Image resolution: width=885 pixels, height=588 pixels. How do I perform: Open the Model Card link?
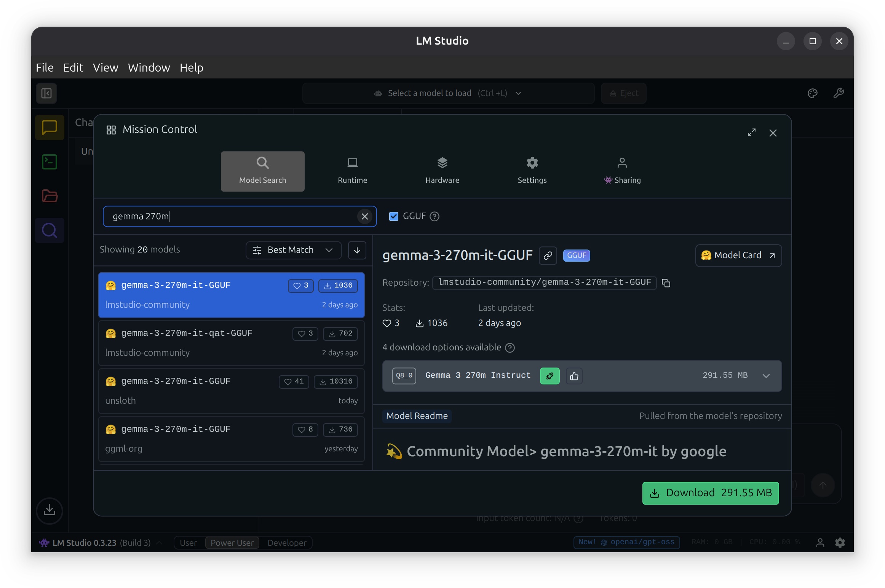(738, 255)
